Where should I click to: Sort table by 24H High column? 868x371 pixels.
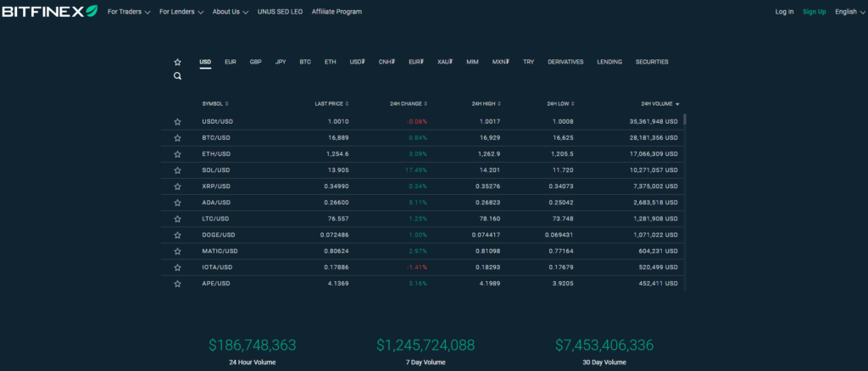[487, 104]
